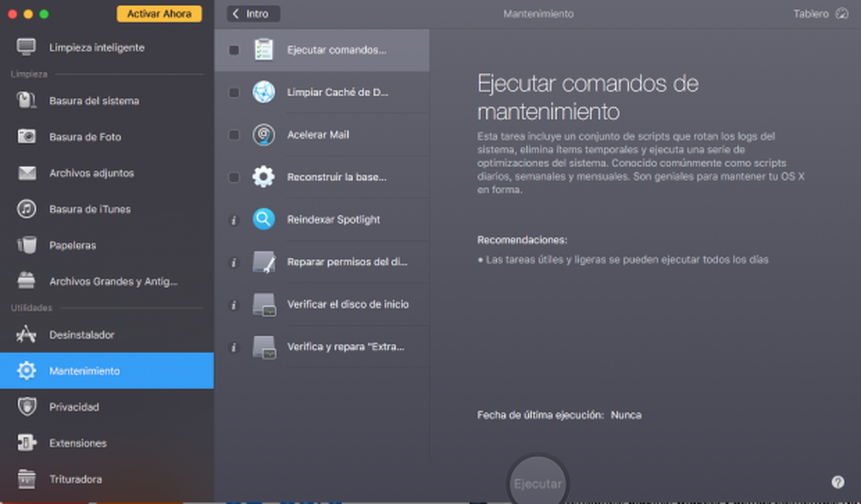Select the Reparar permisos del di... row

[x=322, y=262]
